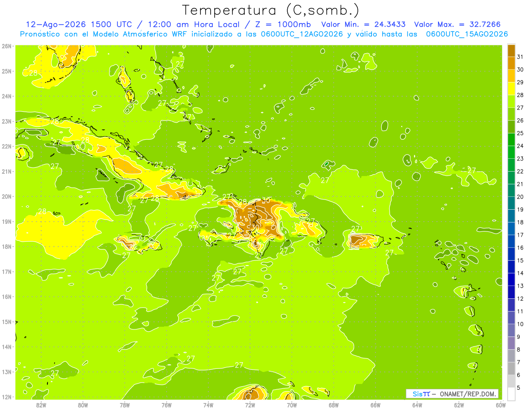Select the latitude label 13N
532x411 pixels.
[7, 372]
